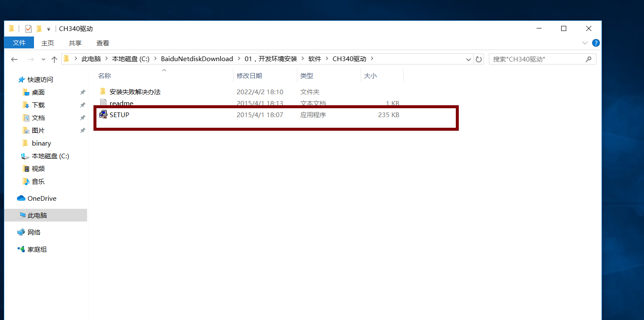This screenshot has width=644, height=320.
Task: Open 本地磁盘 (C:) in sidebar
Action: tap(50, 156)
